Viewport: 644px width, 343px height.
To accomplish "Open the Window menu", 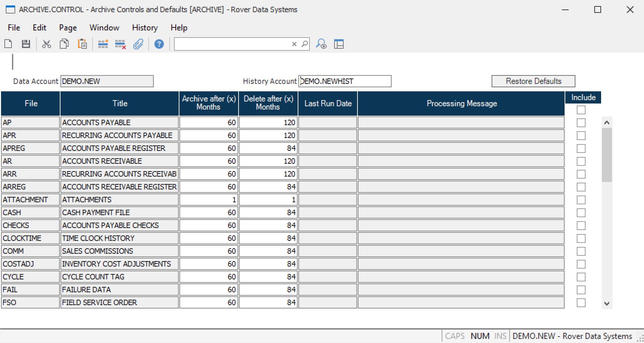I will 104,28.
